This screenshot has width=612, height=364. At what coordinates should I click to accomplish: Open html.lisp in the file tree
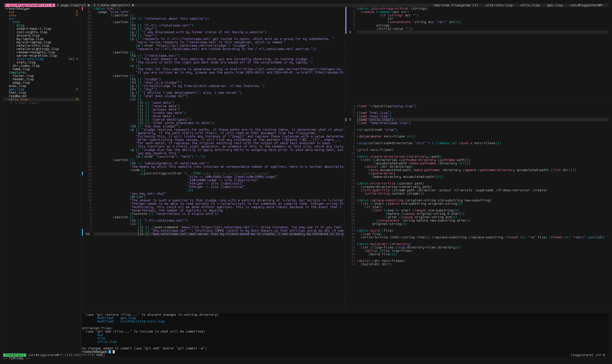(17, 93)
